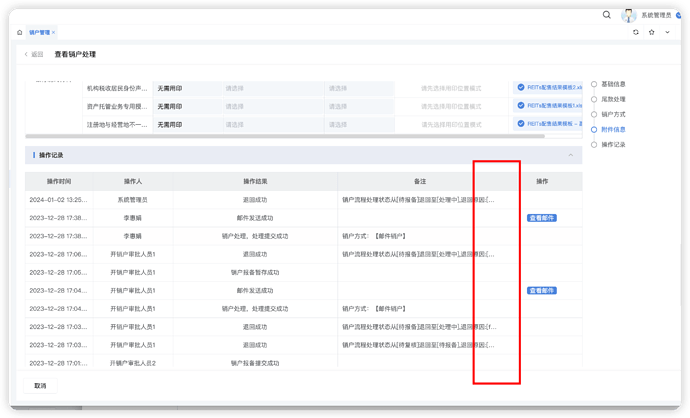690x418 pixels.
Task: Click the refresh icon at top right
Action: 636,32
